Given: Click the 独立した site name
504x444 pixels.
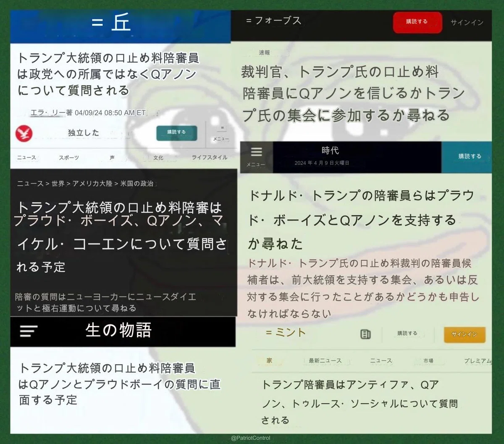Looking at the screenshot, I should pos(84,133).
